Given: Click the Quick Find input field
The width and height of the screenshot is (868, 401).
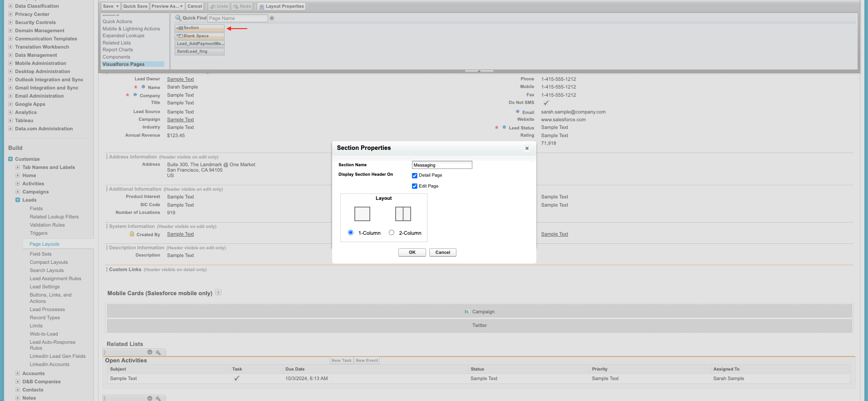Looking at the screenshot, I should (238, 18).
